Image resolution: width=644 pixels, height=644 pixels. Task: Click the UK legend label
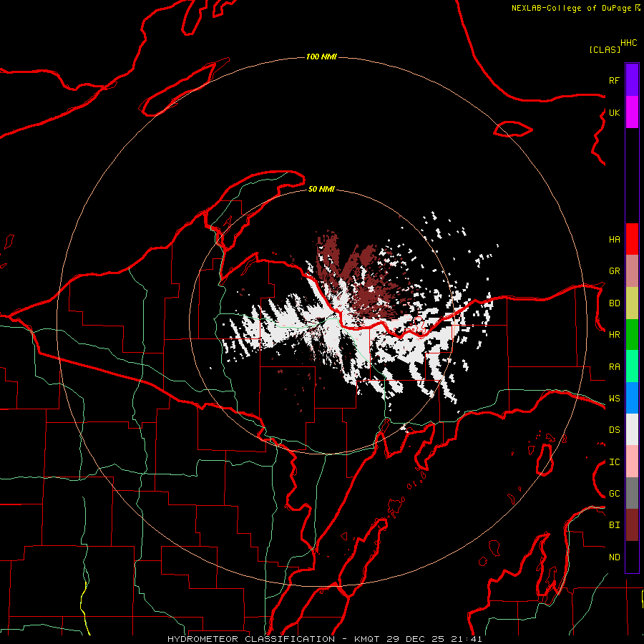(x=614, y=112)
